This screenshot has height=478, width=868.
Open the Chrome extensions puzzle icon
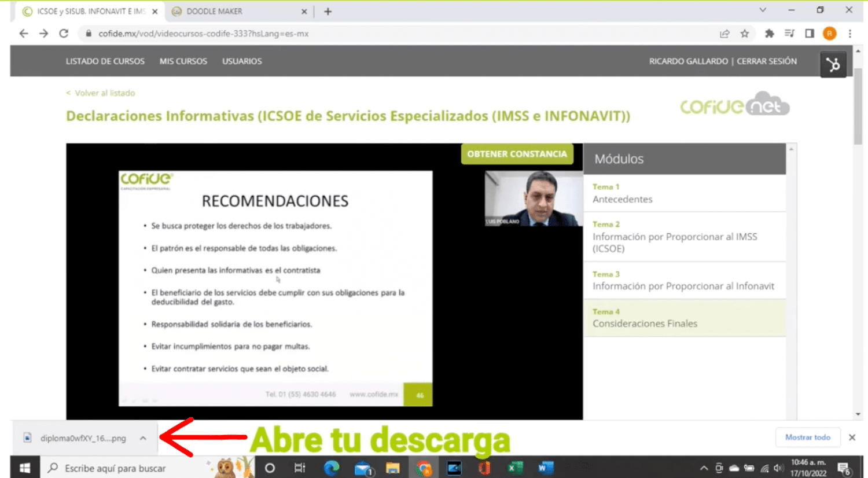tap(769, 34)
